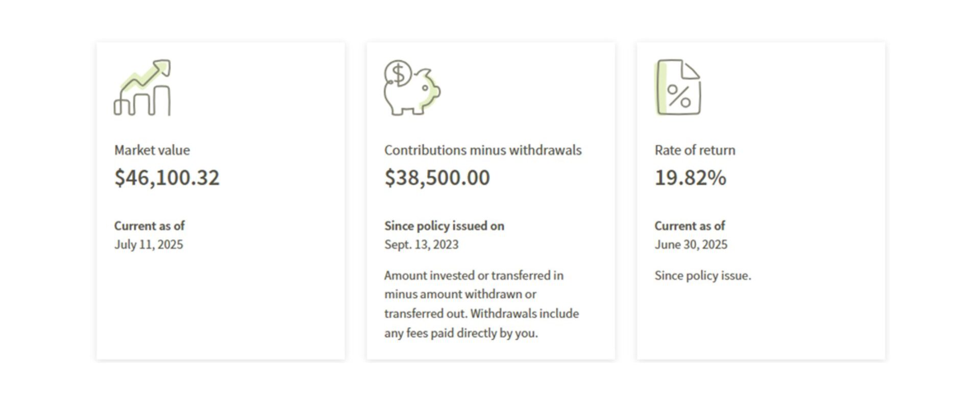The image size is (980, 398).
Task: Click Current as of under Market value
Action: coord(150,226)
